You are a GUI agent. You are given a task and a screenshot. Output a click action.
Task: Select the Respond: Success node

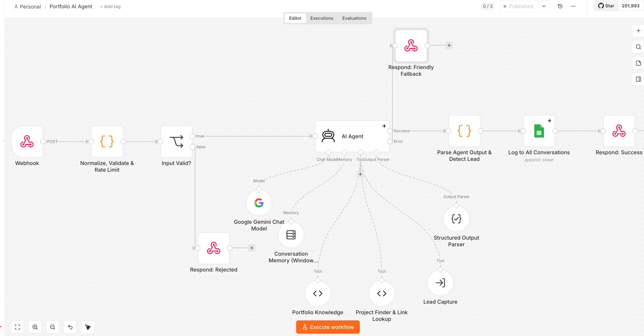point(619,131)
